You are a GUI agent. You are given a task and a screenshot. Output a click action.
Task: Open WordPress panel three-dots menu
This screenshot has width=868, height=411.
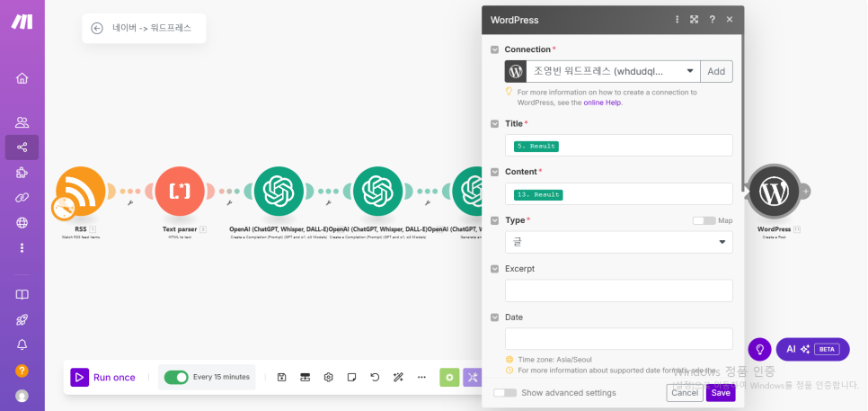point(677,20)
